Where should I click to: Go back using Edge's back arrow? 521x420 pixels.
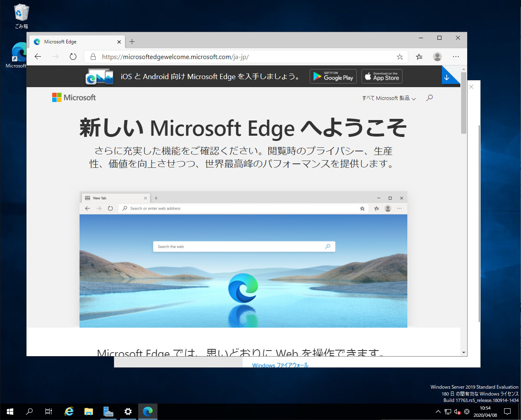[38, 57]
